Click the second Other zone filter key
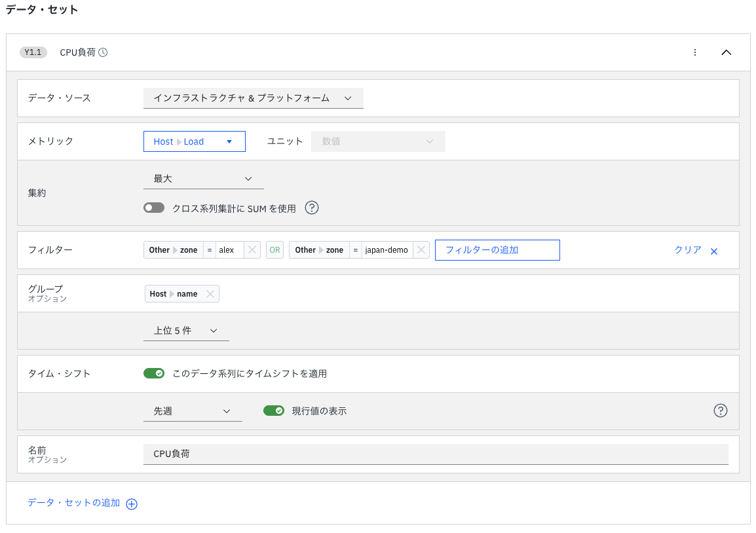Image resolution: width=756 pixels, height=533 pixels. click(319, 250)
